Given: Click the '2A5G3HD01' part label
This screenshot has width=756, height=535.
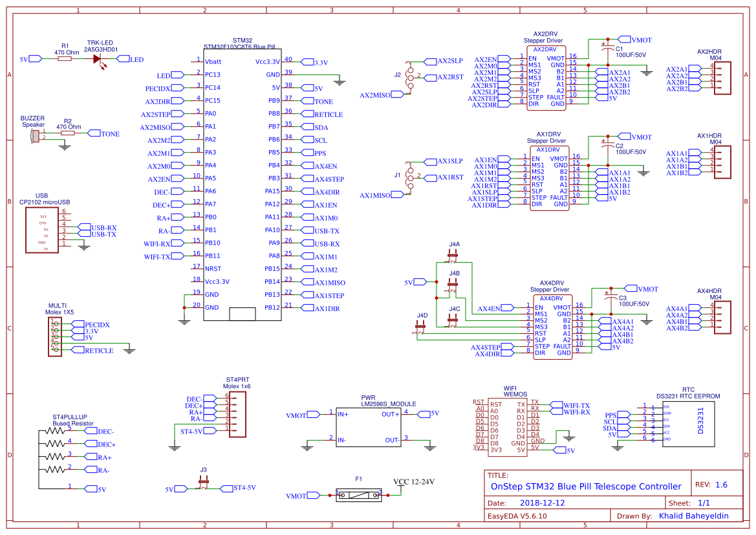Looking at the screenshot, I should click(100, 49).
